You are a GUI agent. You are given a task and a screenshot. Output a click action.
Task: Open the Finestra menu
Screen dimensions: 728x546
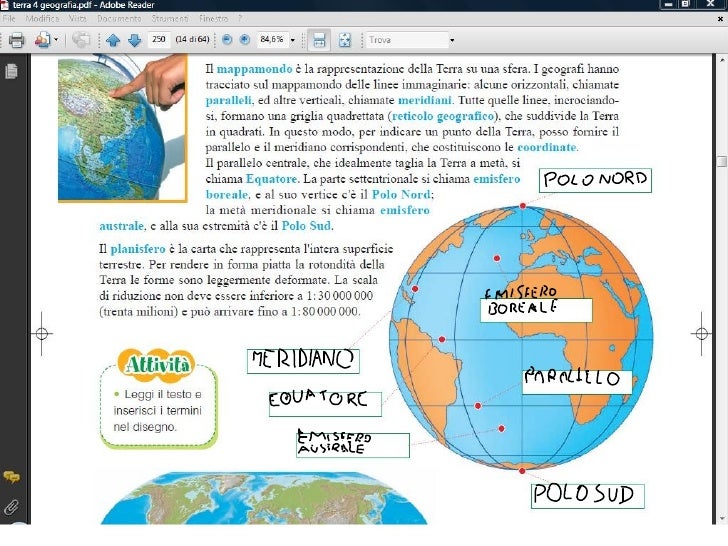tap(213, 19)
